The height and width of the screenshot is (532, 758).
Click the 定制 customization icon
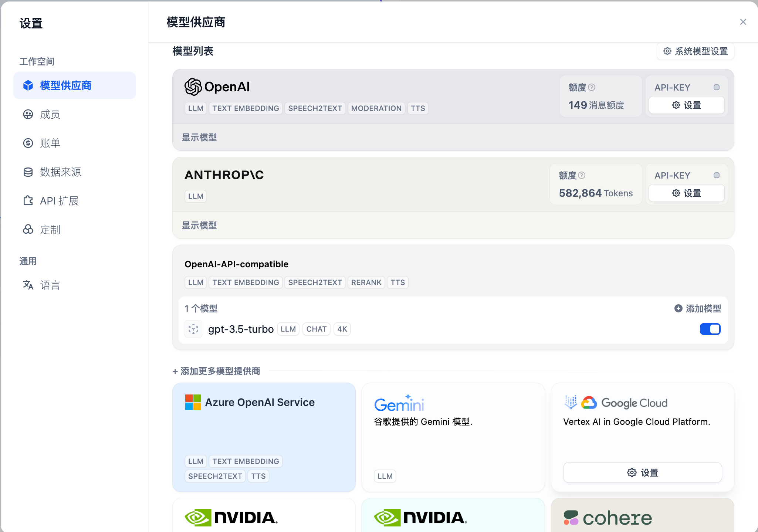28,230
